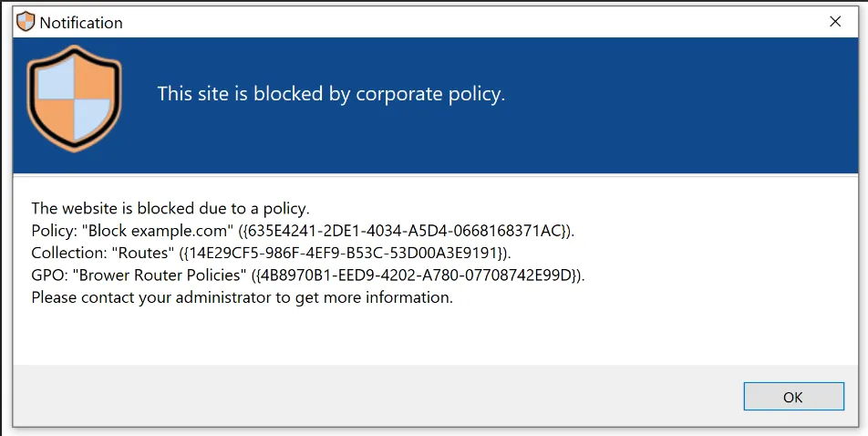Click the large orange shield logo

point(74,99)
